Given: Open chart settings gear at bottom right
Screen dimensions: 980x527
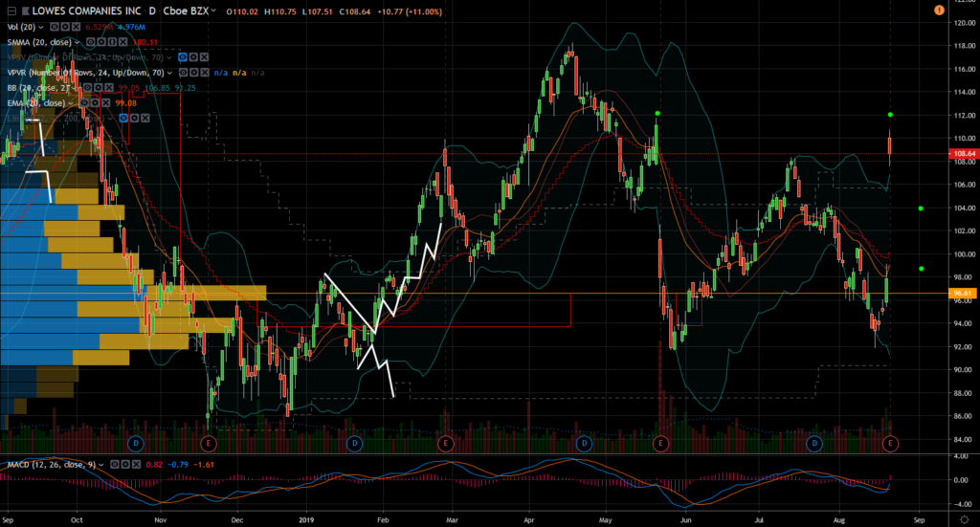Looking at the screenshot, I should pos(965,519).
